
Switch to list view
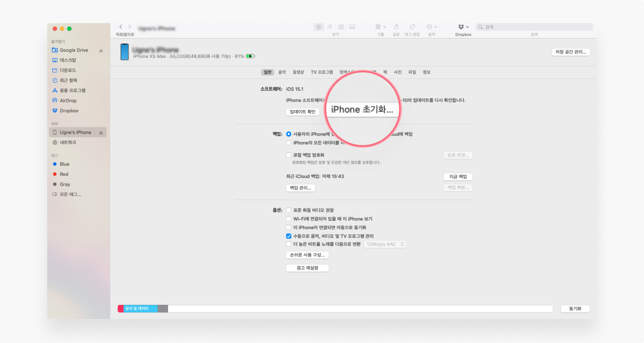point(330,27)
